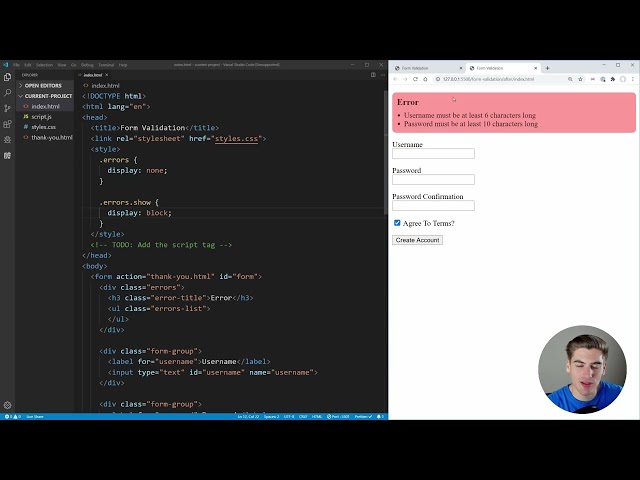This screenshot has height=480, width=640.
Task: Click the styles.css link in the href attribute
Action: [236, 139]
